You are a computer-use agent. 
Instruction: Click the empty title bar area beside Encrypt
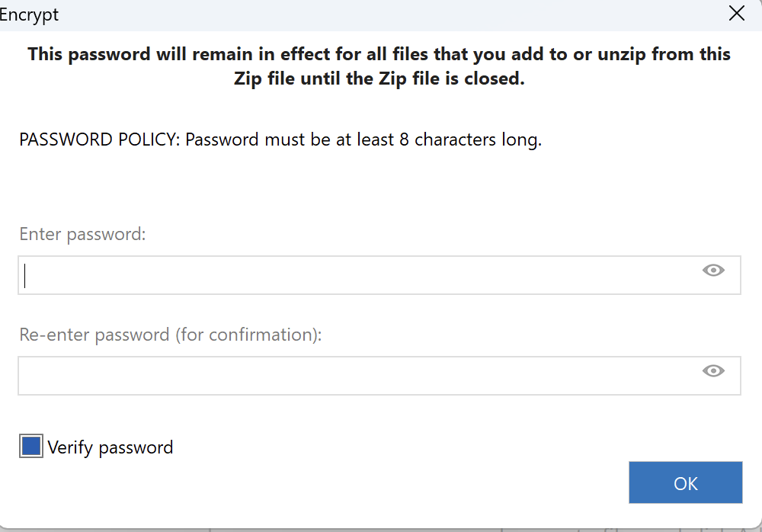pyautogui.click(x=381, y=14)
